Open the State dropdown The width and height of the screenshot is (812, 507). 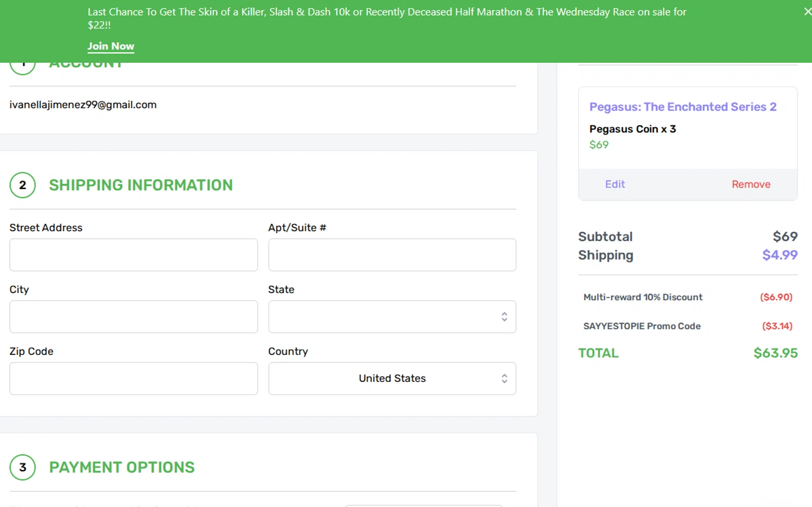(x=392, y=316)
